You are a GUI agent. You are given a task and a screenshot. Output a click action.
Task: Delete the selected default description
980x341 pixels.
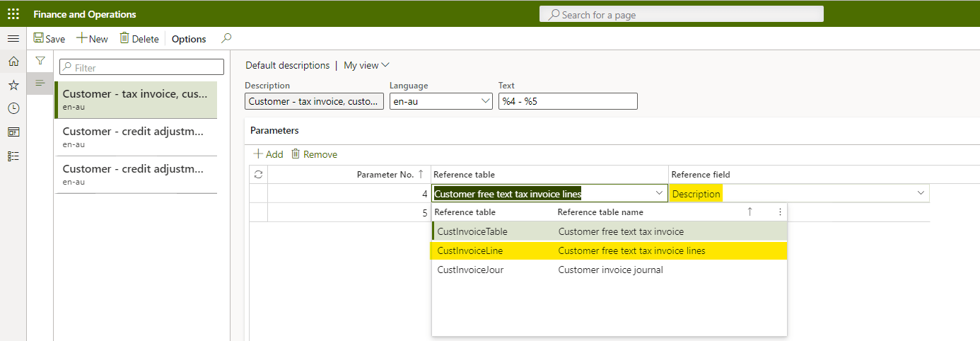tap(139, 39)
